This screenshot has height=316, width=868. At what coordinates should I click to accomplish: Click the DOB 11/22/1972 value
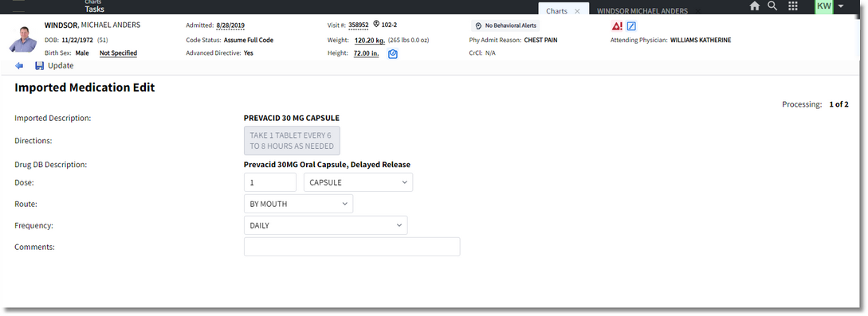coord(77,41)
